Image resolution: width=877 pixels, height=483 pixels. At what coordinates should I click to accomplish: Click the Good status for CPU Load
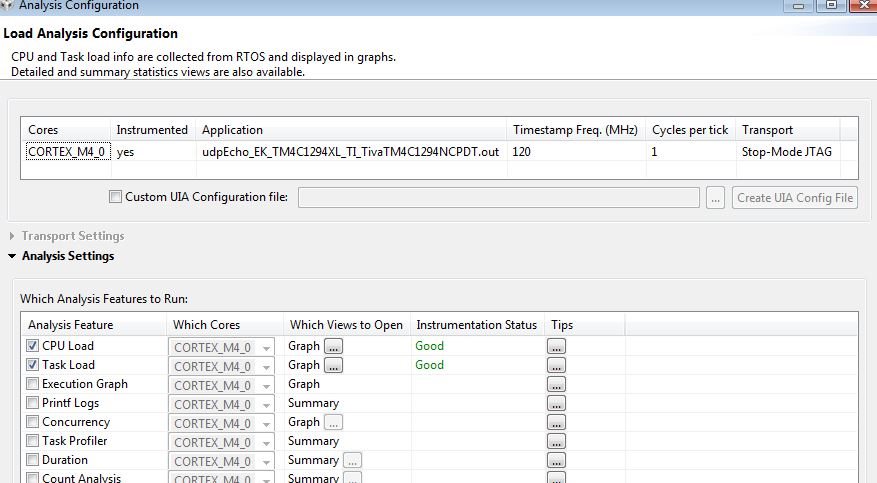coord(430,345)
